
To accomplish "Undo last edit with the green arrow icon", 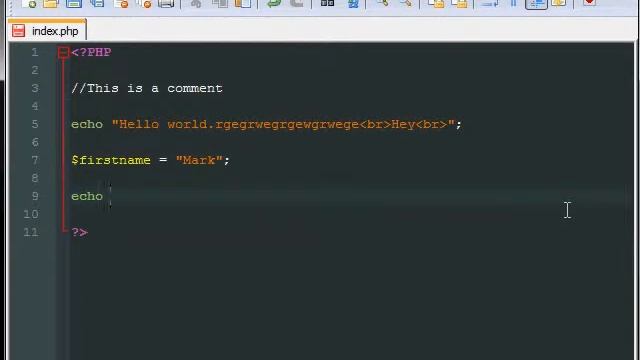I will point(273,3).
